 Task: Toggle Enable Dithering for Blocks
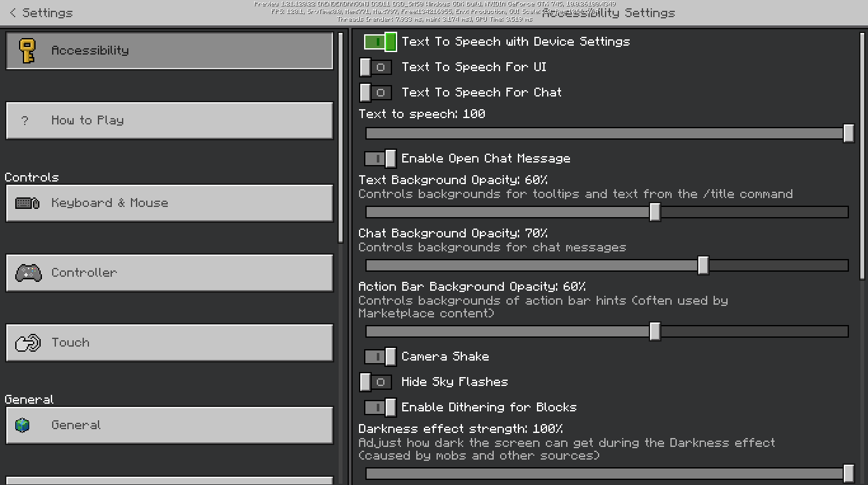pyautogui.click(x=380, y=408)
